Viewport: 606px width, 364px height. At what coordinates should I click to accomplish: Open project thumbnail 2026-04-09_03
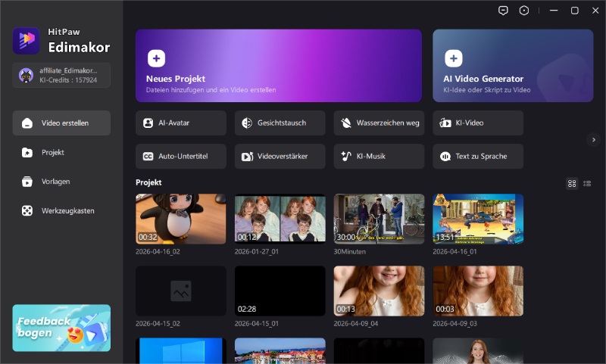tap(478, 291)
